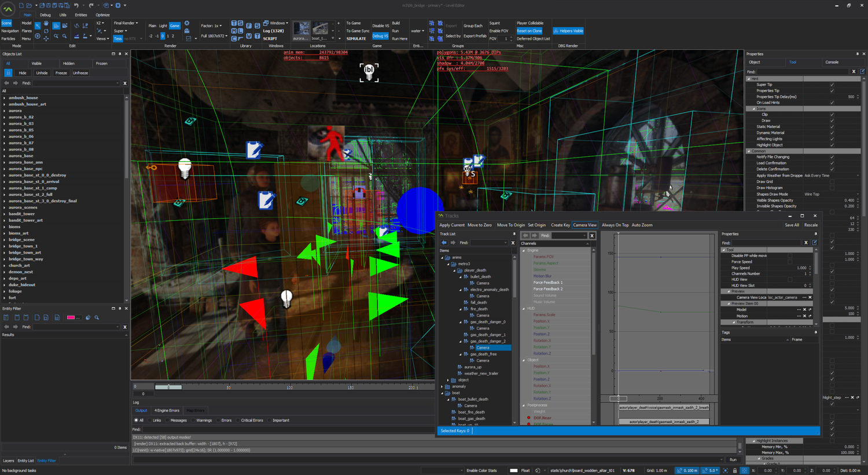The image size is (868, 475).
Task: Expand the boat group in the Track List
Action: [442, 393]
